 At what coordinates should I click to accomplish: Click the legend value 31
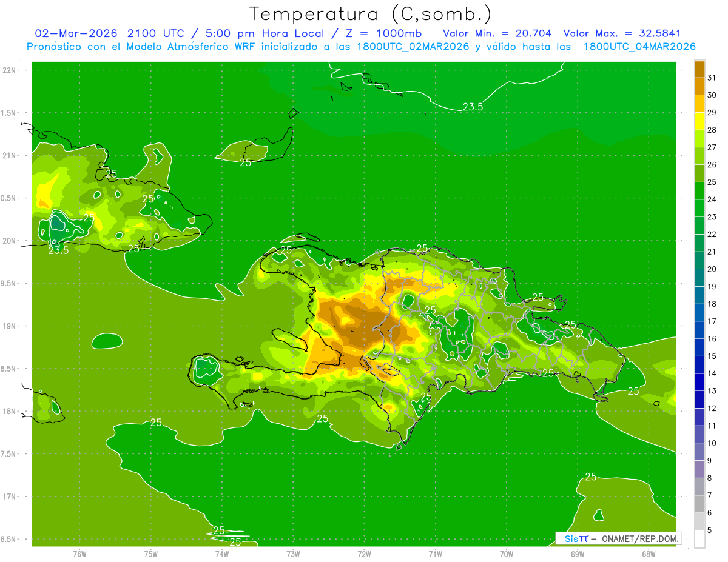[x=712, y=78]
